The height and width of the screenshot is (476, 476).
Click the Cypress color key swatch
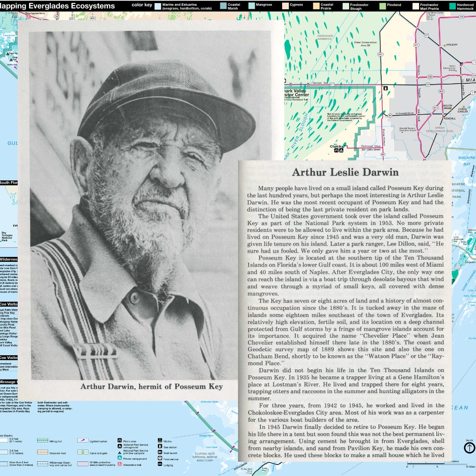(285, 6)
